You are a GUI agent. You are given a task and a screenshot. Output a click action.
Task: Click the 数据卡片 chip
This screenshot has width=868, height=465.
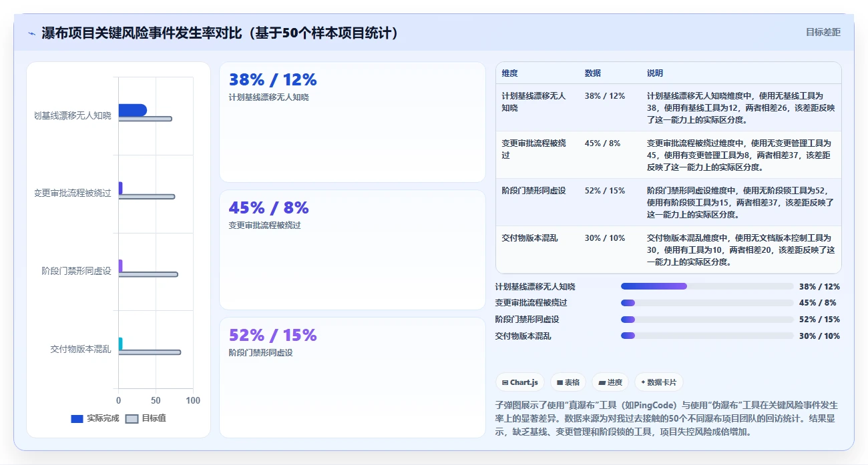click(658, 382)
